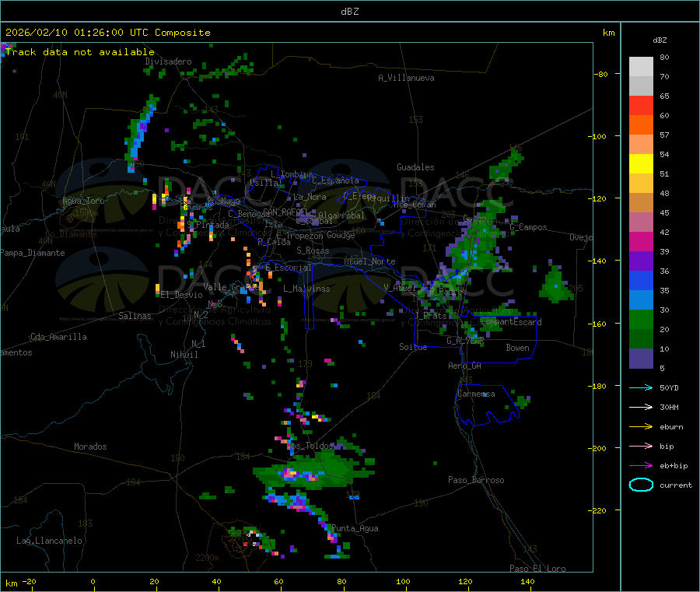Click the 'El_Desvio' map label

[182, 295]
